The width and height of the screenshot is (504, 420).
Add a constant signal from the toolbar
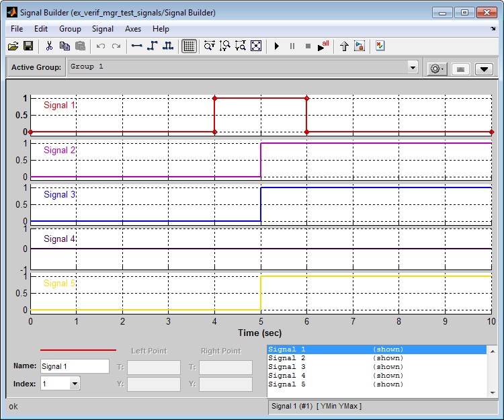[x=137, y=46]
